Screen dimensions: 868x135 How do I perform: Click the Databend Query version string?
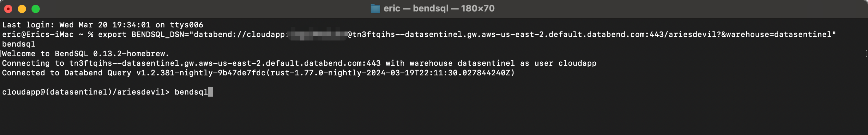(x=325, y=73)
